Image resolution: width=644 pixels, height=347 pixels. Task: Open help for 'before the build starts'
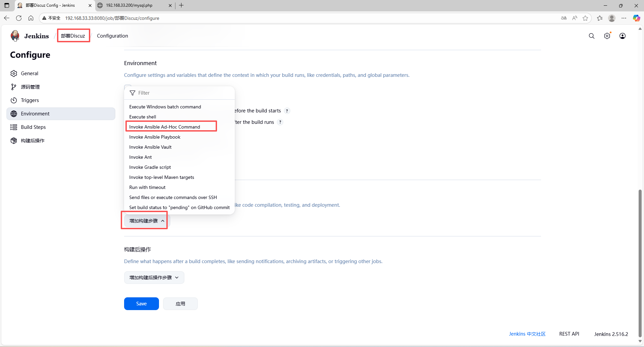(x=287, y=111)
